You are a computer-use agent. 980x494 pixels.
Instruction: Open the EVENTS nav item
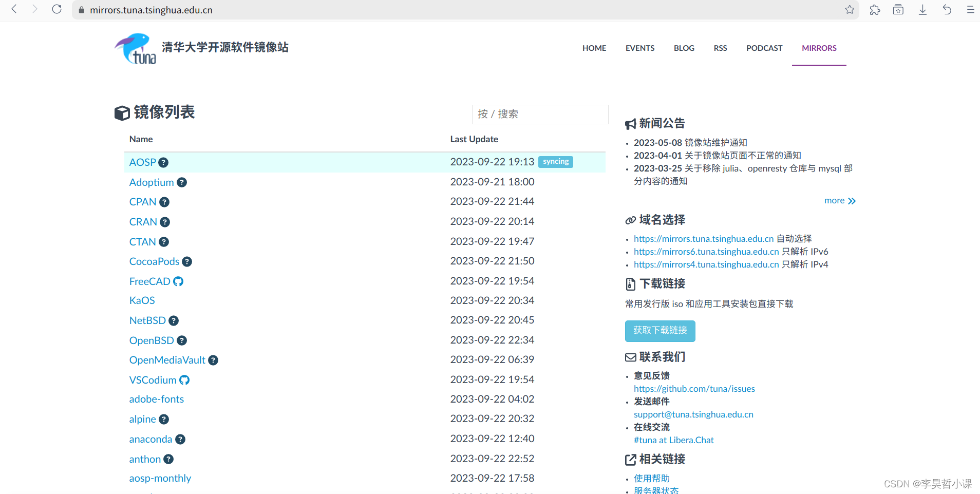640,48
